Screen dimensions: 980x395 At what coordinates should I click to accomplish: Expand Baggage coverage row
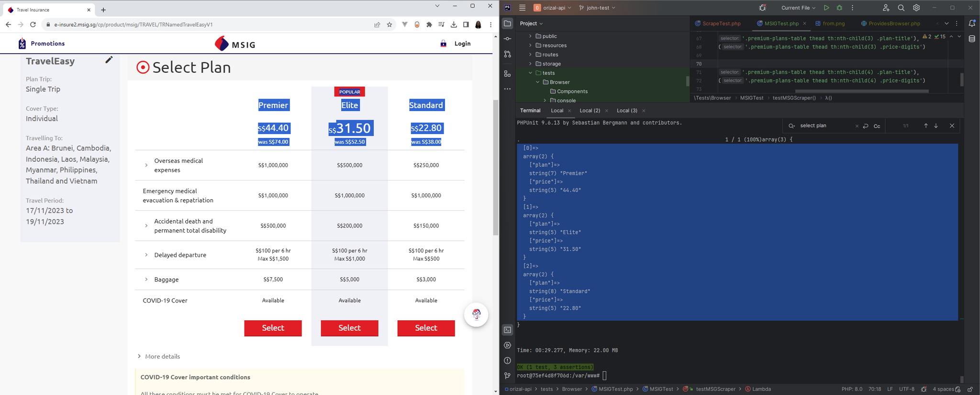click(x=146, y=279)
